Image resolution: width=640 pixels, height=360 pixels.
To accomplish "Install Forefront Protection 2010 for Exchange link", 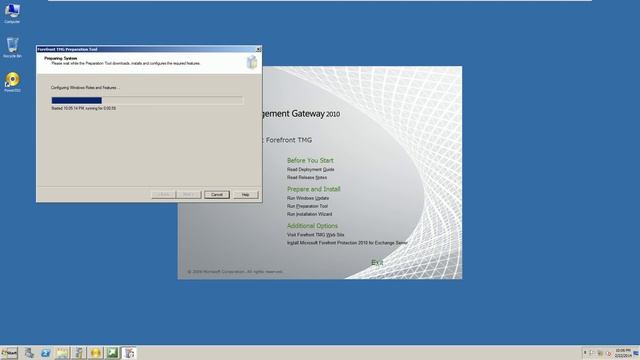I will coord(347,243).
